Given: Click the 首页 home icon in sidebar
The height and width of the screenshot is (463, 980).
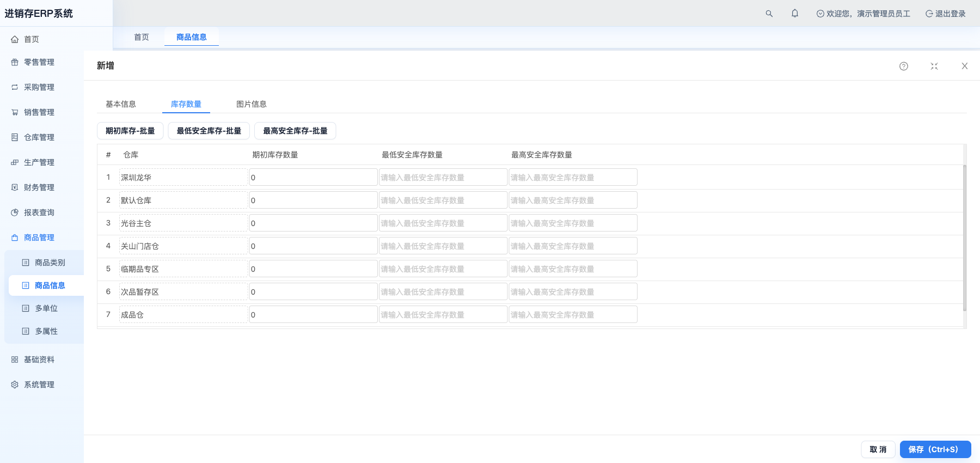Looking at the screenshot, I should point(15,39).
